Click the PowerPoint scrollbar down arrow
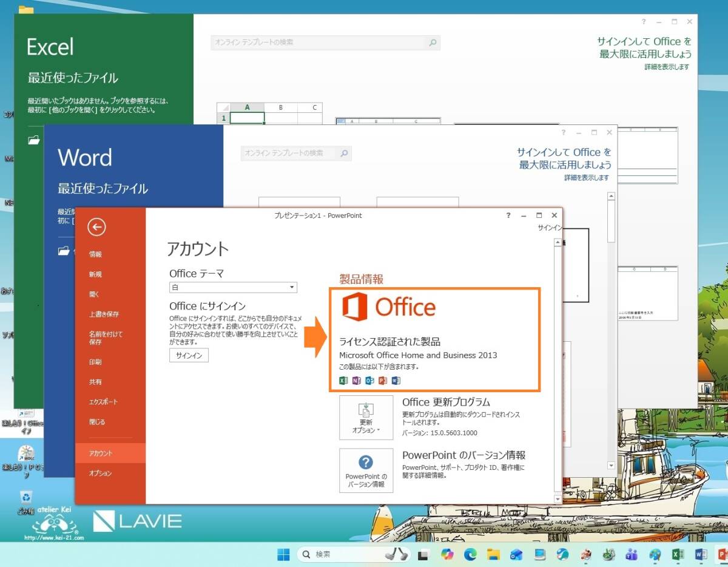The height and width of the screenshot is (567, 728). coord(558,499)
